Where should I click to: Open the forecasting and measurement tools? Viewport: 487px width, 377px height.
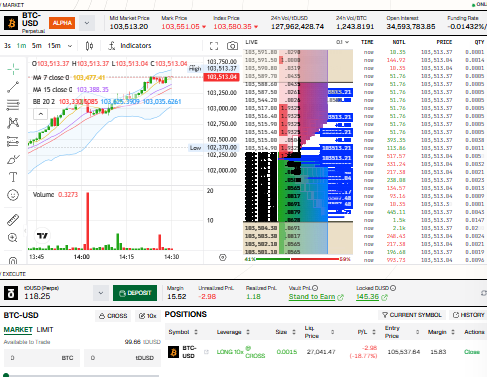coord(13,141)
